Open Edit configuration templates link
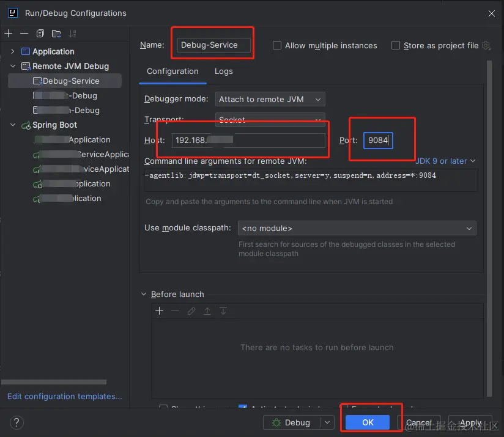The width and height of the screenshot is (504, 437). pos(65,396)
